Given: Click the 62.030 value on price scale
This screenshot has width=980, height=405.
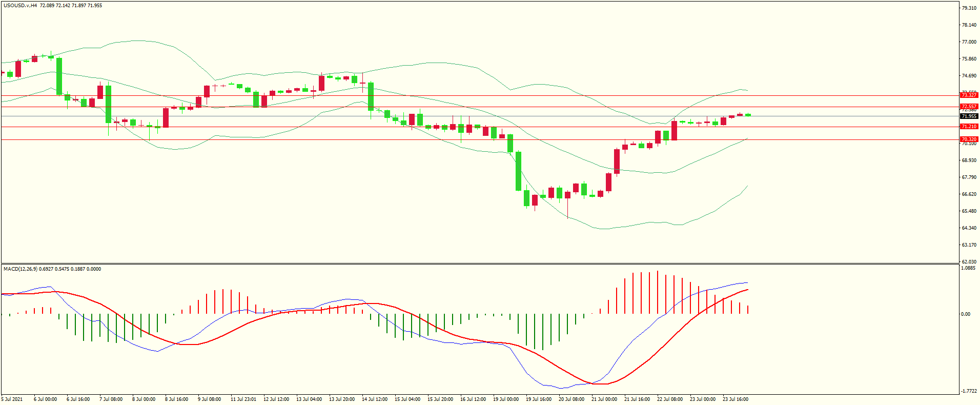Looking at the screenshot, I should [x=969, y=262].
